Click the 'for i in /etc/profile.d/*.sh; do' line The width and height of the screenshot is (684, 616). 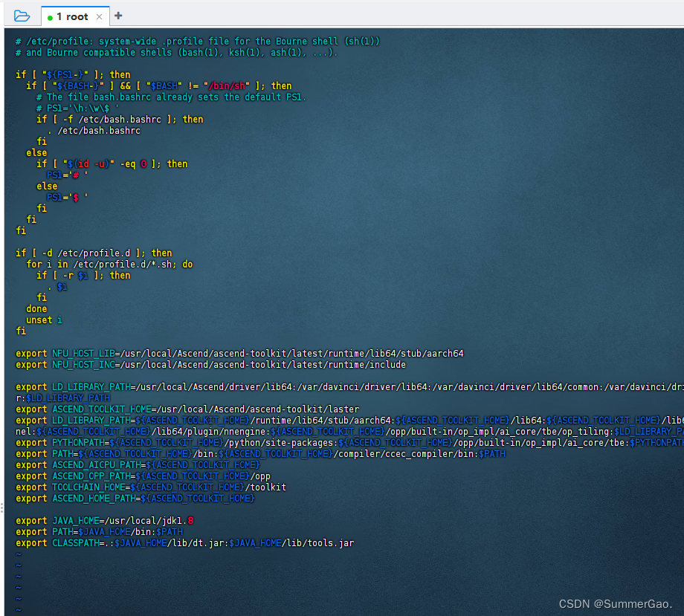(x=109, y=265)
